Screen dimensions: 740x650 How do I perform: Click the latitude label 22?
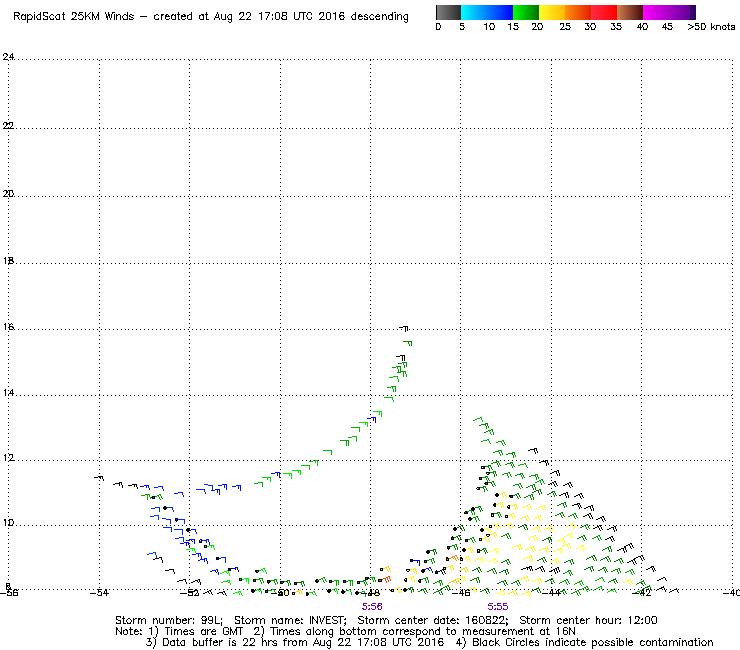(8, 126)
